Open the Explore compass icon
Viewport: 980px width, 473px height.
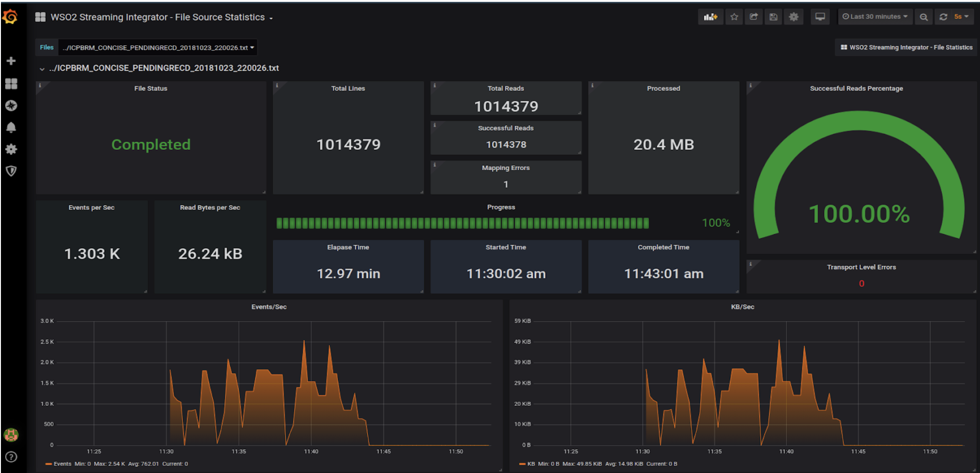click(x=11, y=105)
